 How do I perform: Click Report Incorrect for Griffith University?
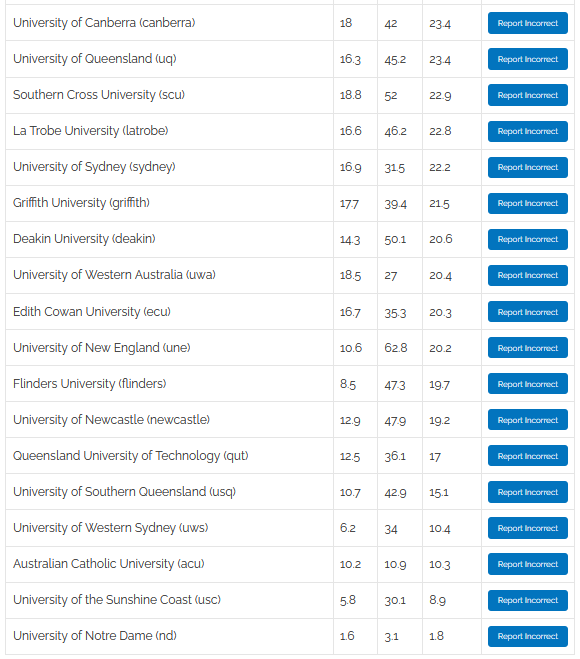[527, 203]
